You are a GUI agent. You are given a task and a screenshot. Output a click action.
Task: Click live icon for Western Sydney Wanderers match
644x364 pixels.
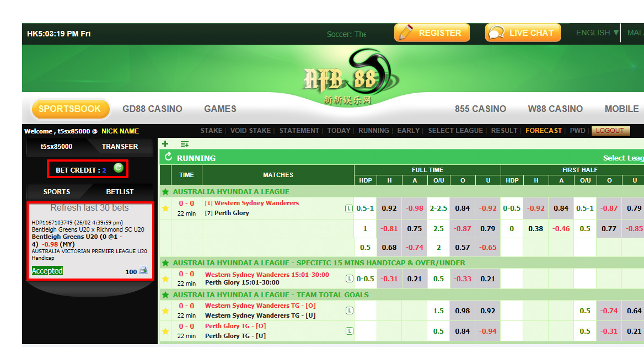tap(348, 208)
